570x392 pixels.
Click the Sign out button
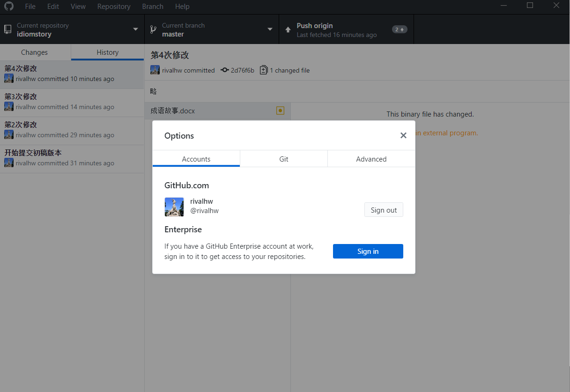(x=384, y=210)
